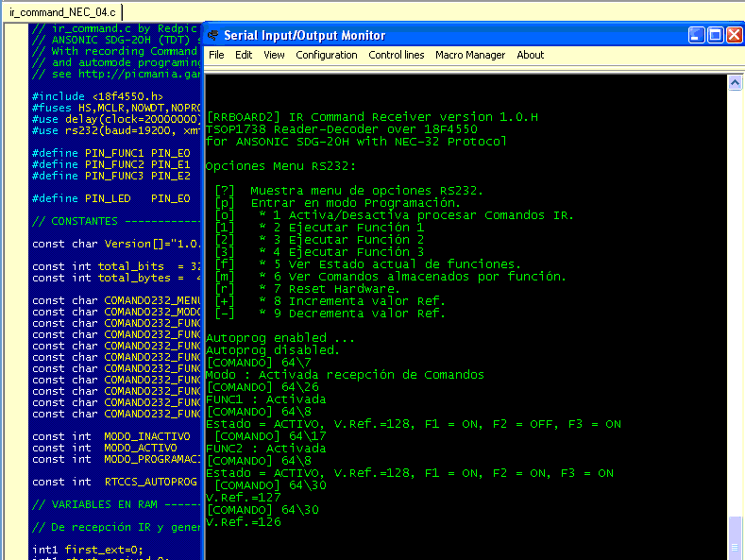745x560 pixels.
Task: Click the '#use rs232(baud=19200' line
Action: pyautogui.click(x=116, y=130)
